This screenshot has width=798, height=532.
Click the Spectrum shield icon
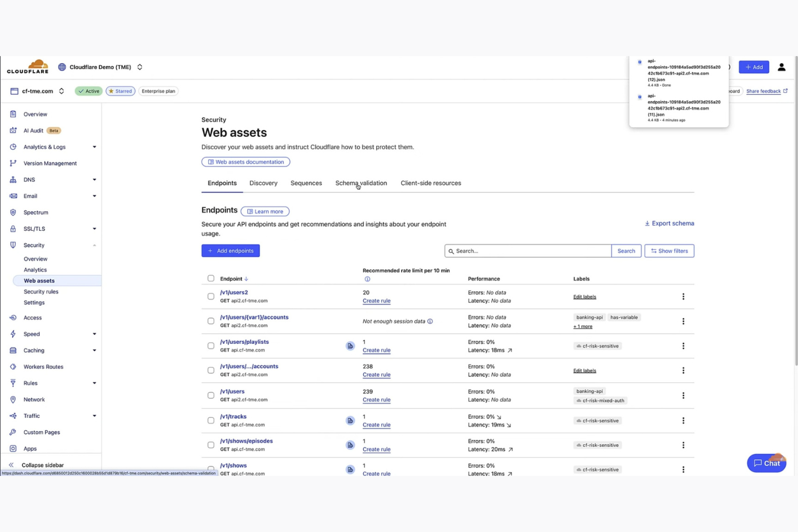pos(13,212)
